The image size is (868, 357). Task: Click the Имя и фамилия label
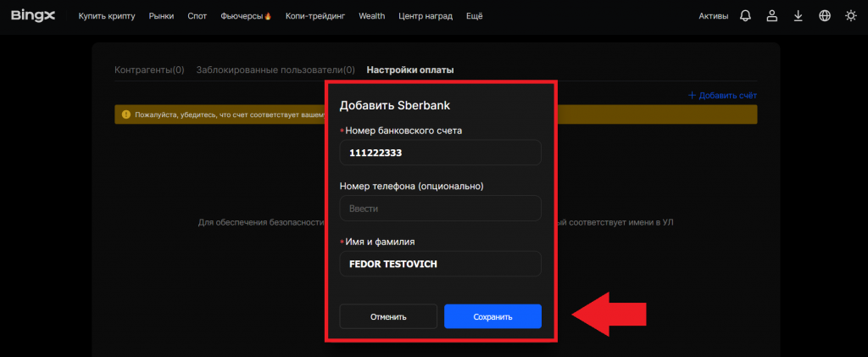[380, 242]
